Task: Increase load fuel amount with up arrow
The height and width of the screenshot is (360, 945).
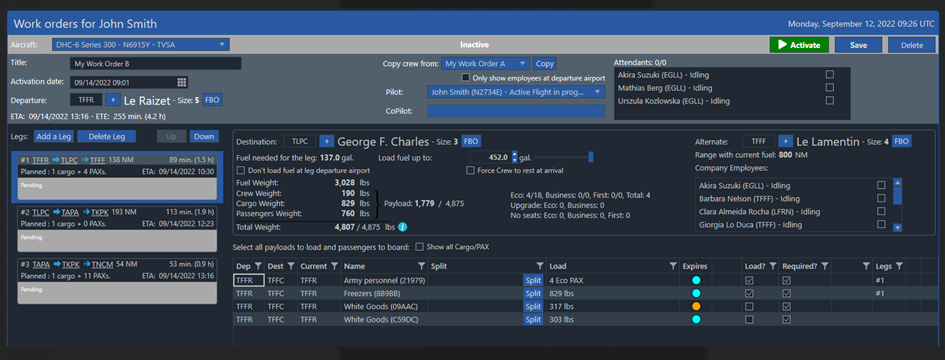Action: [x=514, y=154]
